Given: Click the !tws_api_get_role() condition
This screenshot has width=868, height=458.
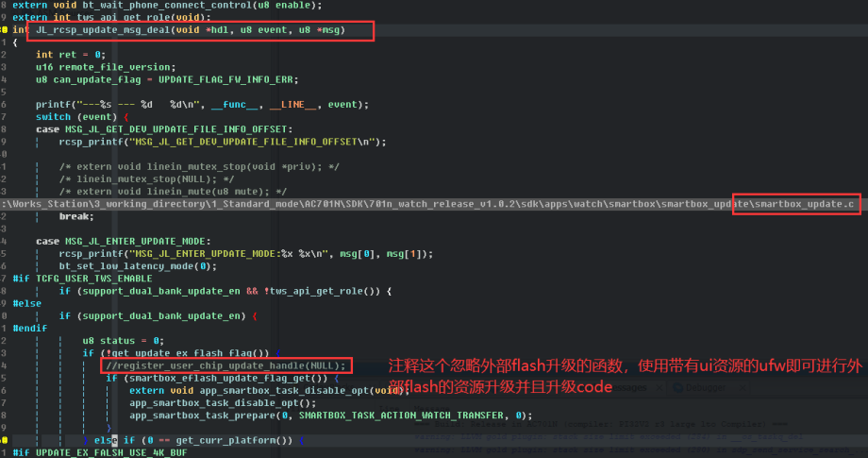Looking at the screenshot, I should (x=322, y=291).
